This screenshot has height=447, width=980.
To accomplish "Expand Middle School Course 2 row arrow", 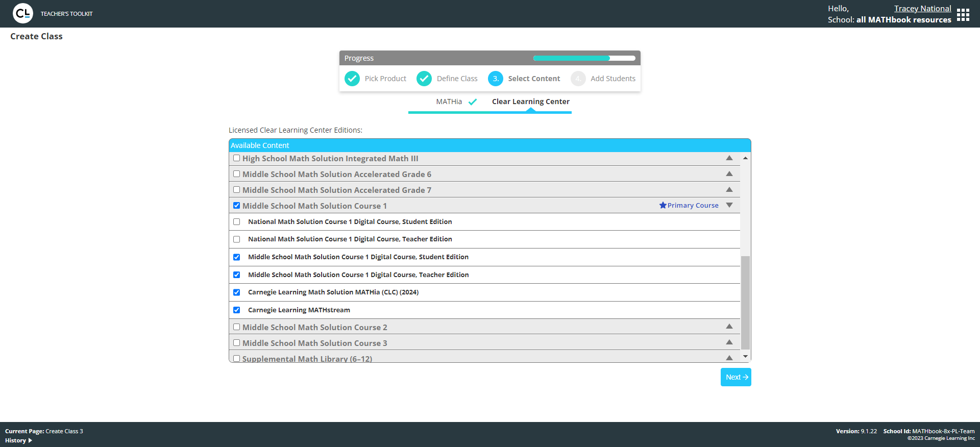I will [729, 327].
